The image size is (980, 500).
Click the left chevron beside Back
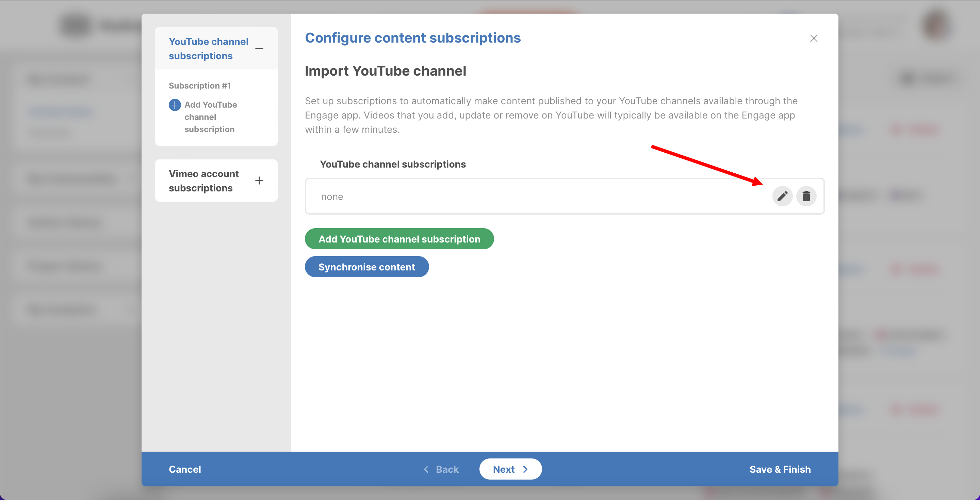coord(426,469)
